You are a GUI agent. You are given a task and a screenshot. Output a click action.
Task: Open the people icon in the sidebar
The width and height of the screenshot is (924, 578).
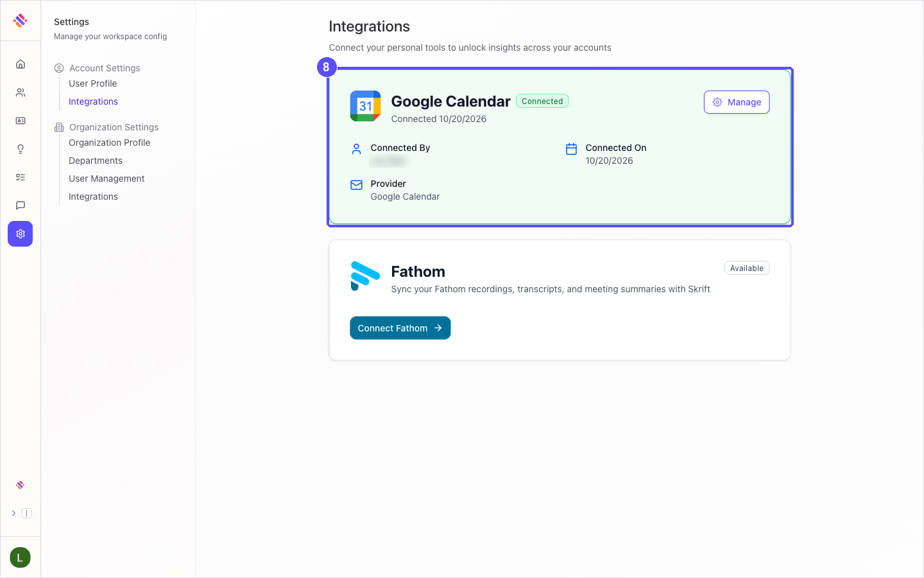click(x=21, y=92)
